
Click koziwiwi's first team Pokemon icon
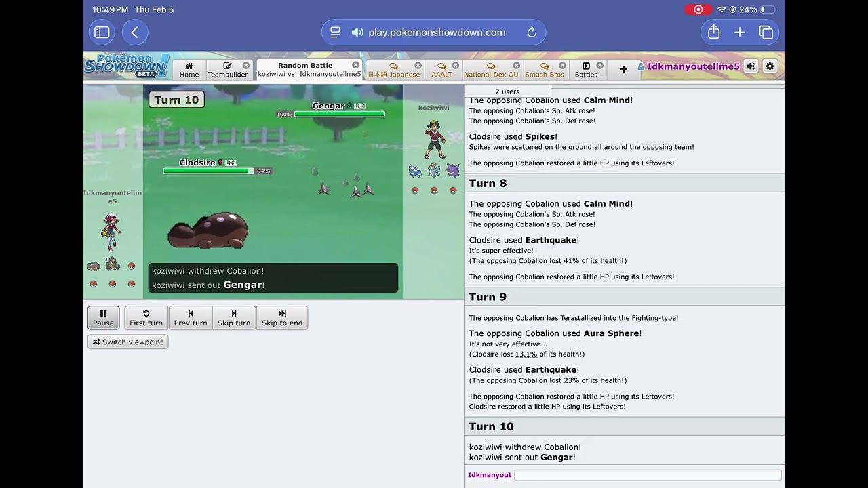click(415, 170)
